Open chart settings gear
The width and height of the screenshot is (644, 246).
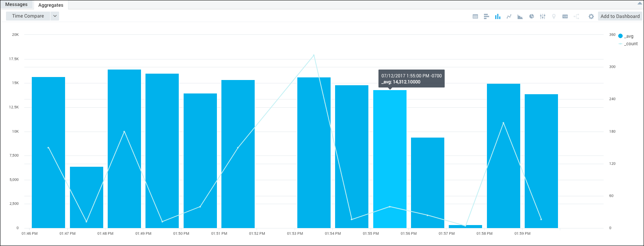(x=591, y=16)
